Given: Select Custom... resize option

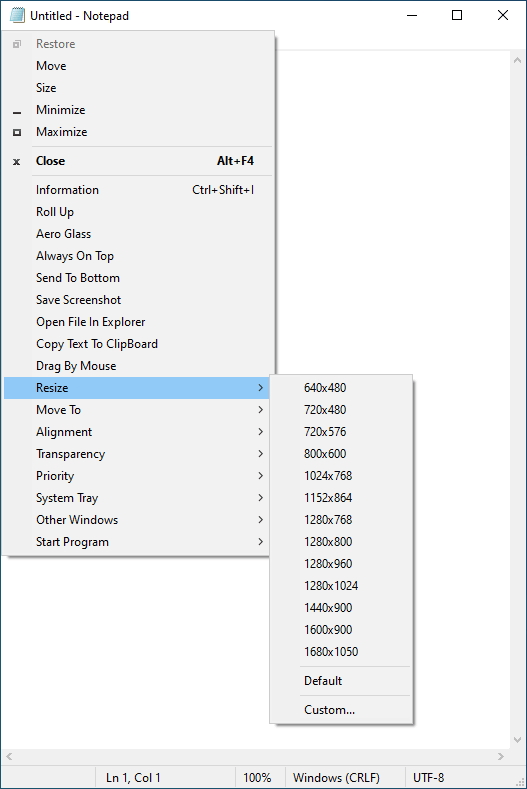Looking at the screenshot, I should click(x=341, y=710).
